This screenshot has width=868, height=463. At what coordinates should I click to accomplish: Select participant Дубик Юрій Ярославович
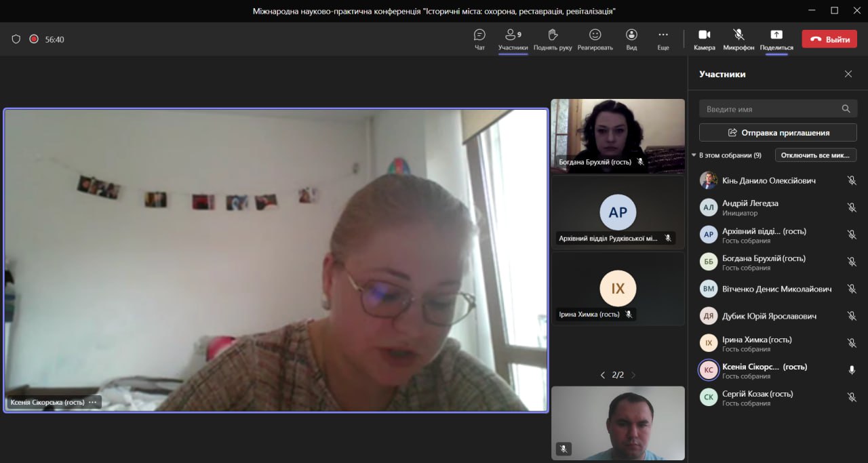pyautogui.click(x=778, y=316)
